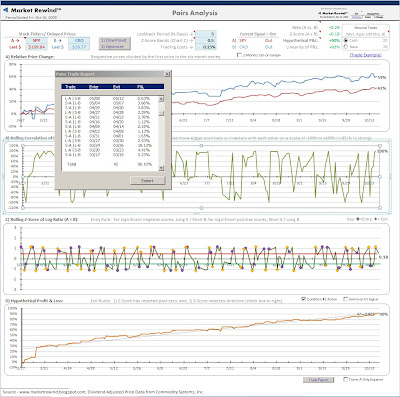This screenshot has height=397, width=400.
Task: Untick the Condition #1 Active checkbox
Action: 304,299
